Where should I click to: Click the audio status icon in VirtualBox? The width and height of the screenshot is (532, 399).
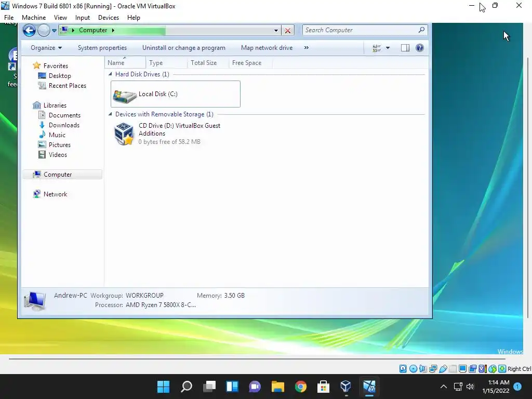click(x=423, y=369)
